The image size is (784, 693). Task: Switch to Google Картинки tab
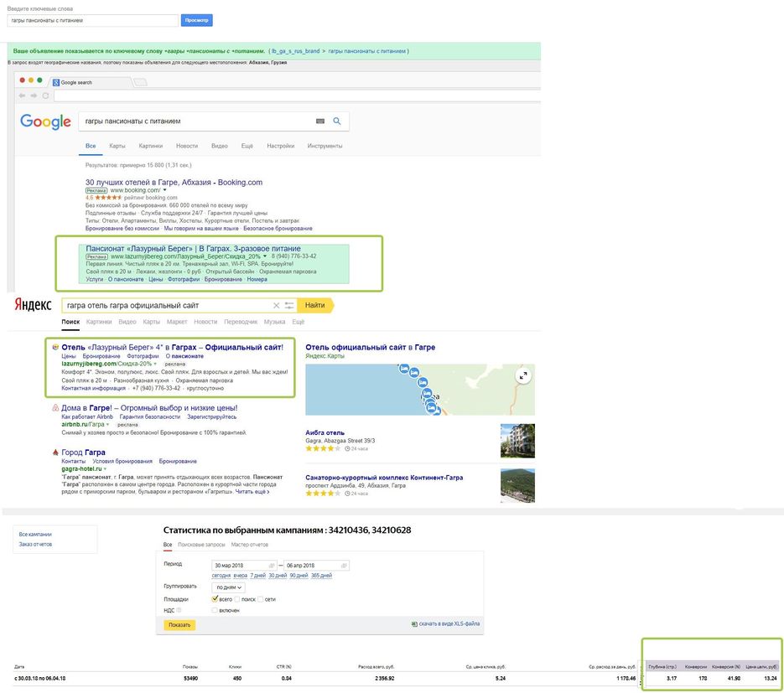[150, 146]
